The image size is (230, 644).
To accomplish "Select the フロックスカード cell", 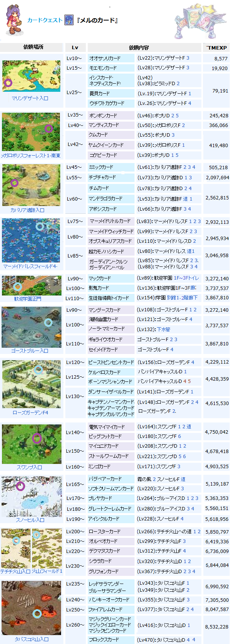I will [111, 640].
